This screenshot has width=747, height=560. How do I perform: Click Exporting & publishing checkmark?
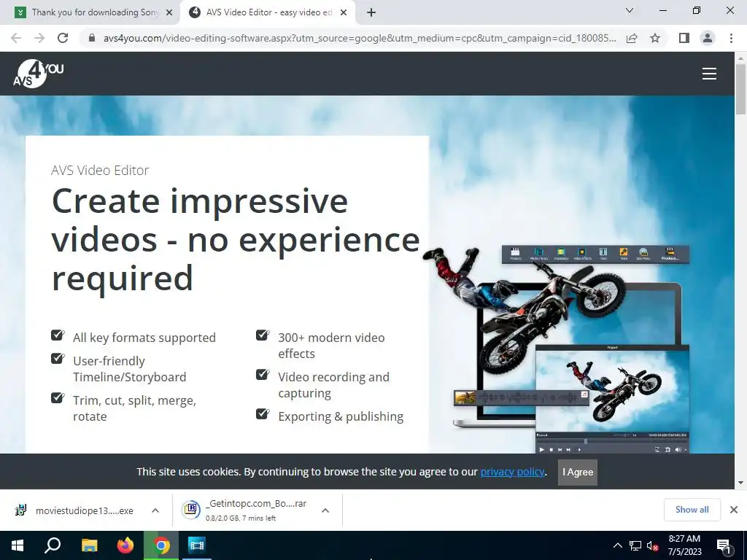(x=263, y=414)
